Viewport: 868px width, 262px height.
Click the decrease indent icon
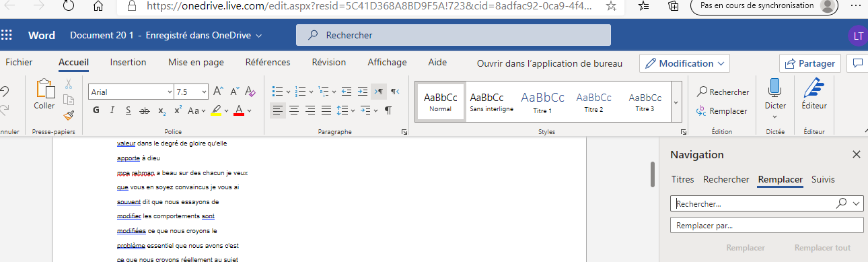347,92
